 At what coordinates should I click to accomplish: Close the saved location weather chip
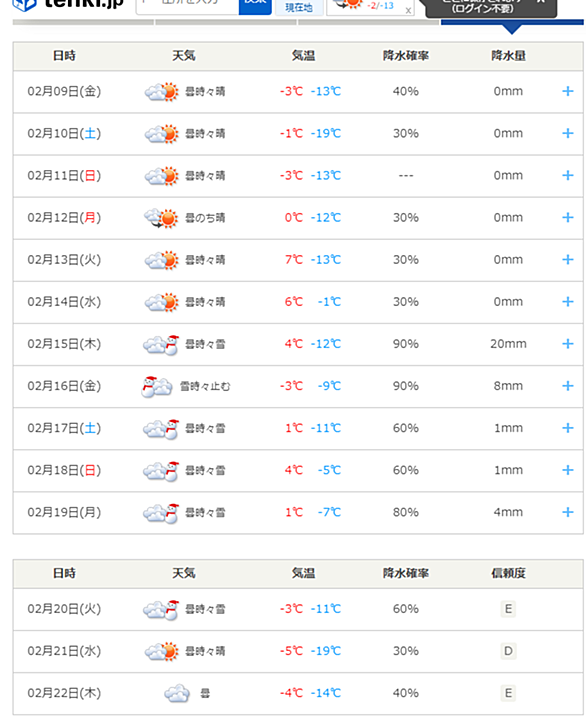click(408, 10)
